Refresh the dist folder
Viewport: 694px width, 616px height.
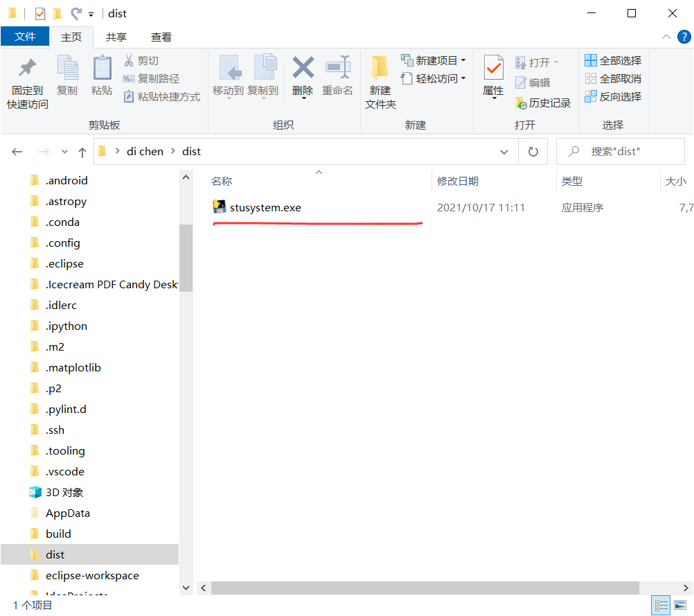pos(533,152)
